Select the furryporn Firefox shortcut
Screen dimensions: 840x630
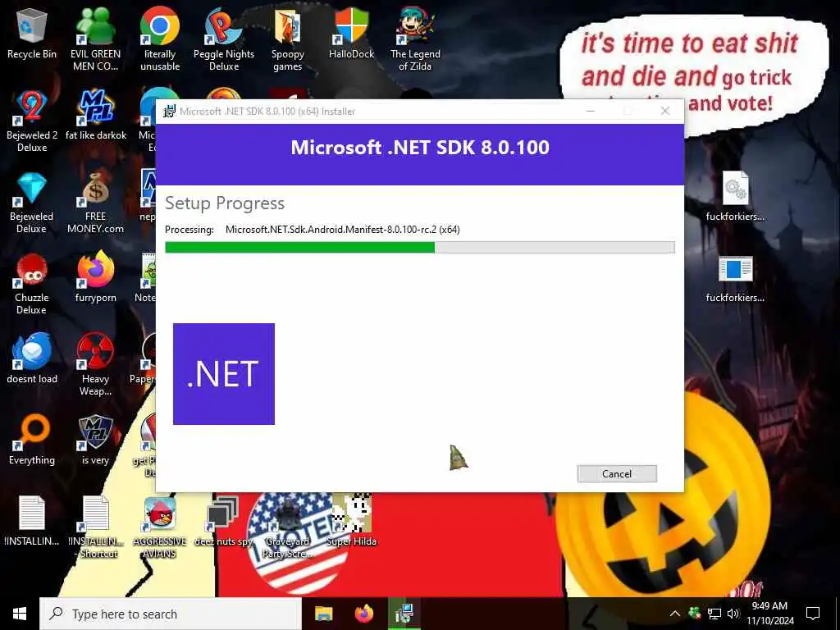tap(95, 277)
